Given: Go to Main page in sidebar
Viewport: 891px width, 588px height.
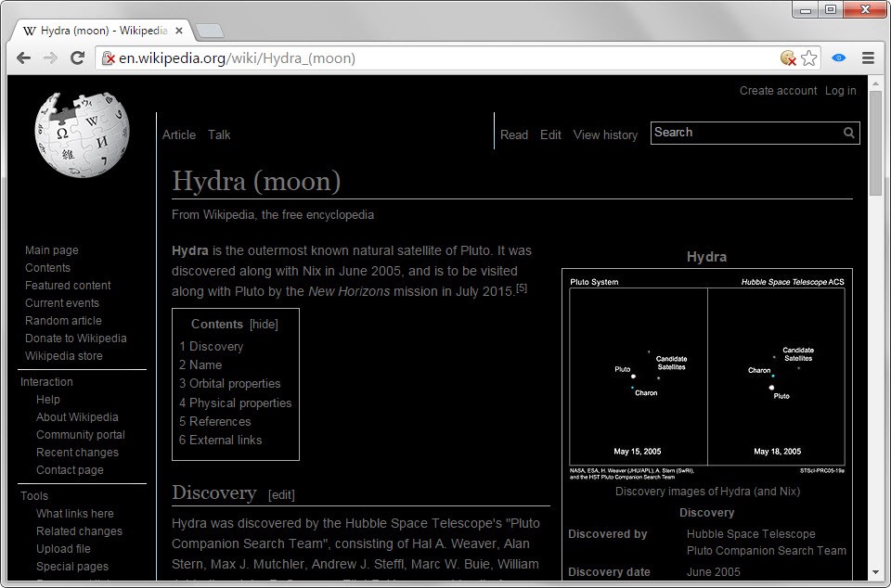Looking at the screenshot, I should 52,250.
